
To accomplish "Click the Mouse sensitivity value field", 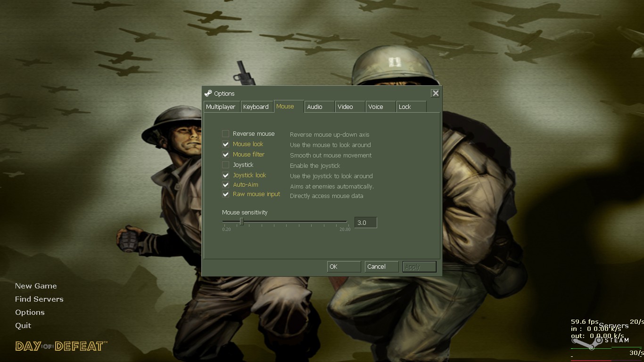I will (x=365, y=222).
